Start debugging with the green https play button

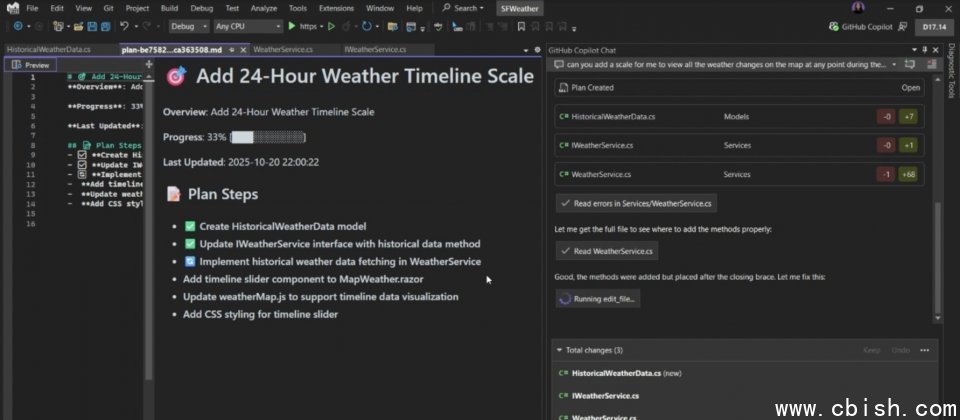pos(291,26)
